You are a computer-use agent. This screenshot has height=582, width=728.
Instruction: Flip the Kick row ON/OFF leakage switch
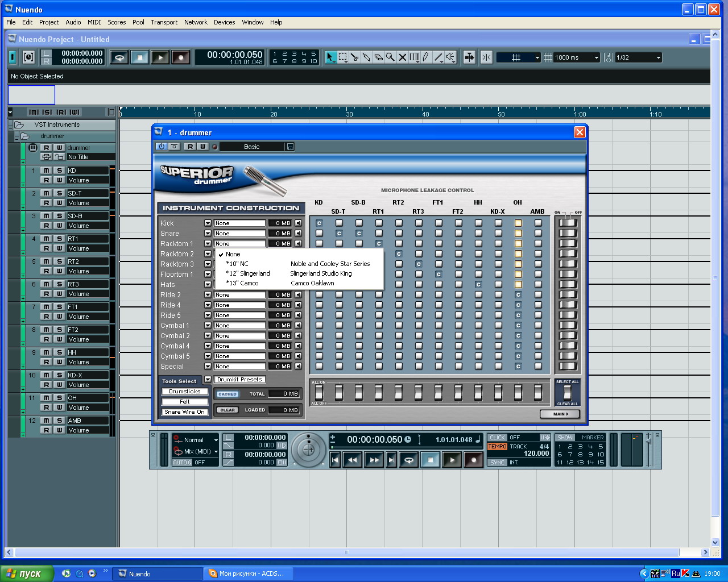(568, 223)
